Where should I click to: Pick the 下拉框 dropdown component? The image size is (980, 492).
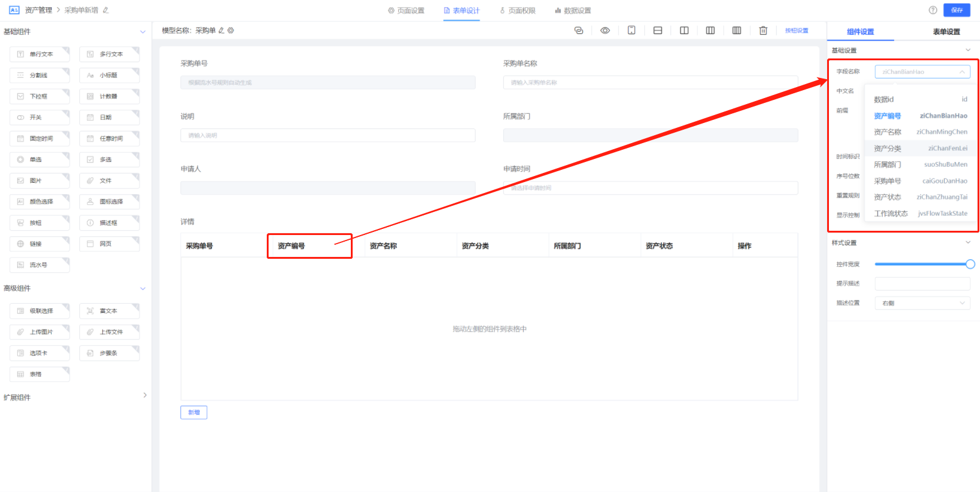point(40,96)
